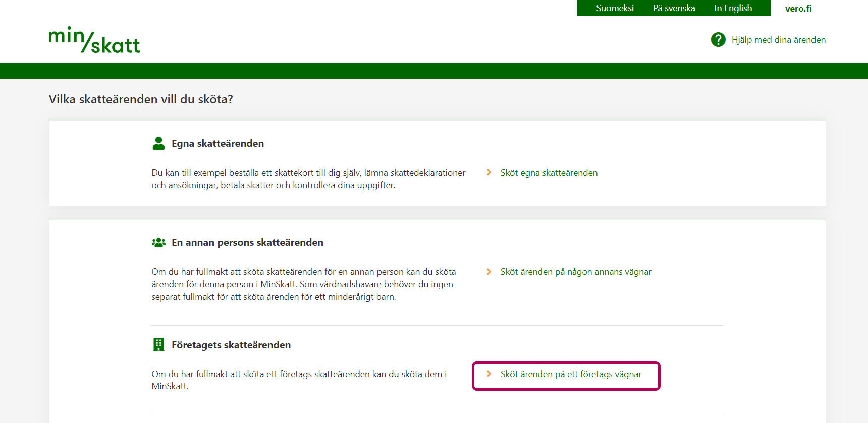Click the orange chevron before Sköt egna skatteärenden
The height and width of the screenshot is (423, 868).
pyautogui.click(x=489, y=173)
